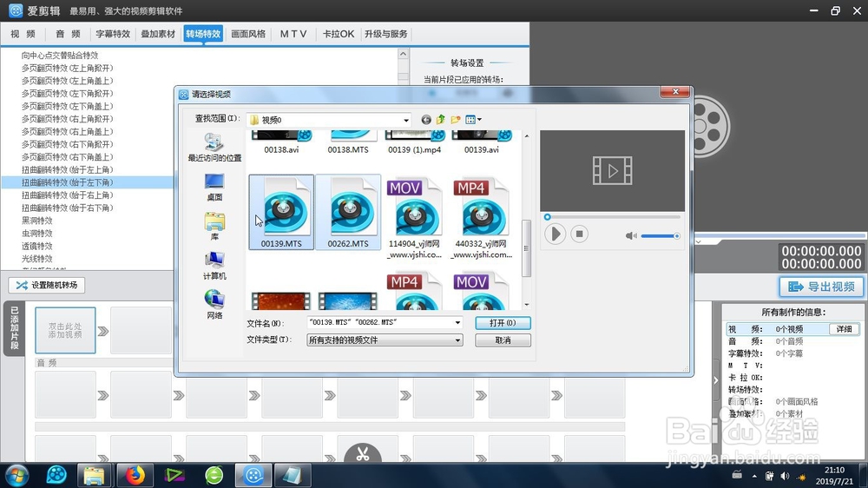Select the 00262.MTS video file
This screenshot has height=488, width=868.
point(348,212)
